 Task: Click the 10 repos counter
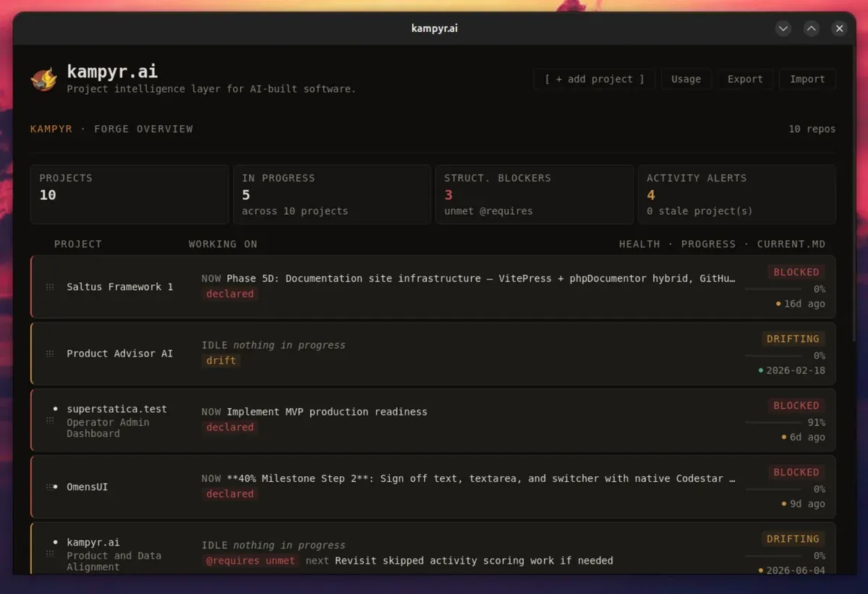812,129
